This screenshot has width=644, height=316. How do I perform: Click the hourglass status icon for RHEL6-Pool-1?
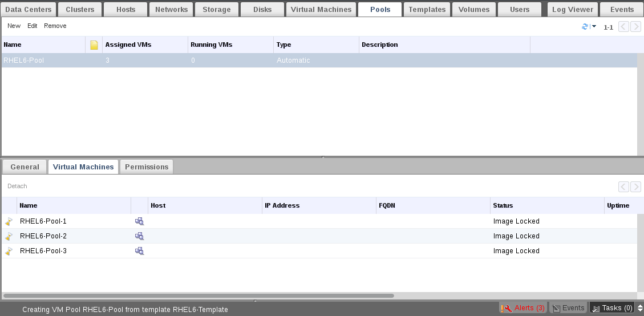point(9,221)
